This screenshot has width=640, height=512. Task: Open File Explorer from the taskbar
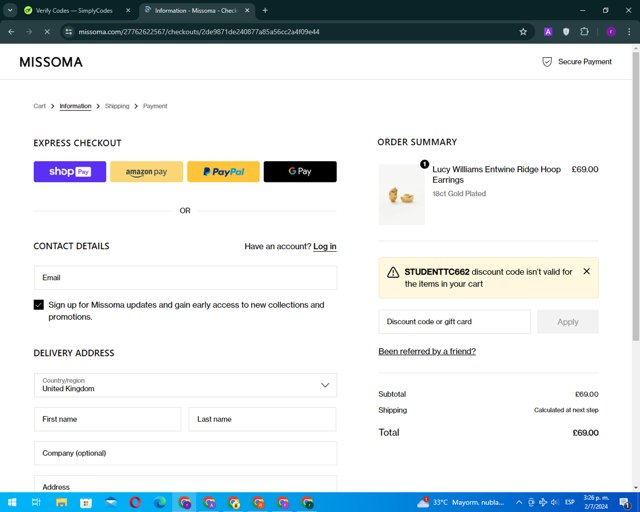click(62, 502)
